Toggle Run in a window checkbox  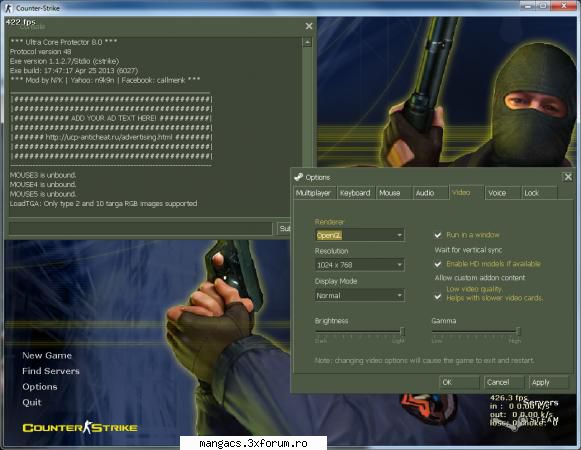pos(438,235)
